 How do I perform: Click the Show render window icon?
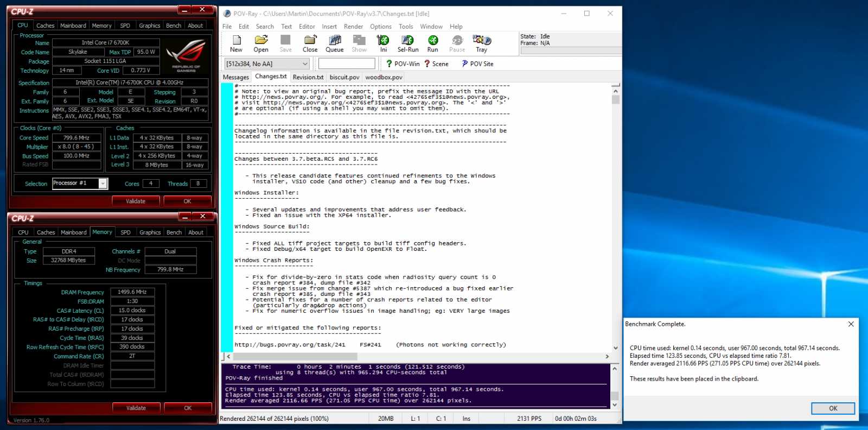tap(359, 44)
